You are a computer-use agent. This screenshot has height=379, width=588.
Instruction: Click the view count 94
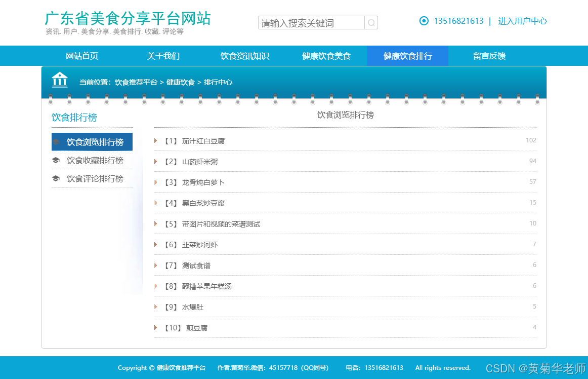532,161
